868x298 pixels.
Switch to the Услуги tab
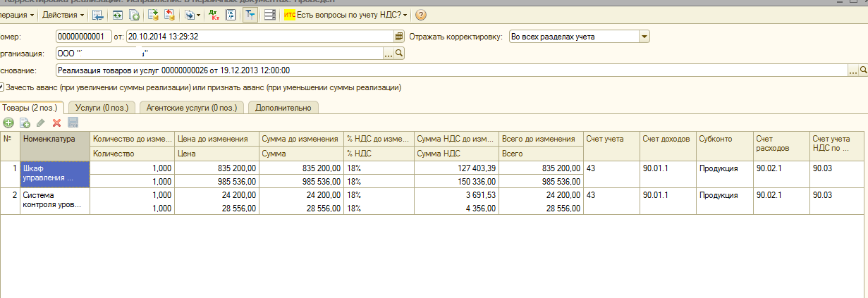pyautogui.click(x=102, y=107)
